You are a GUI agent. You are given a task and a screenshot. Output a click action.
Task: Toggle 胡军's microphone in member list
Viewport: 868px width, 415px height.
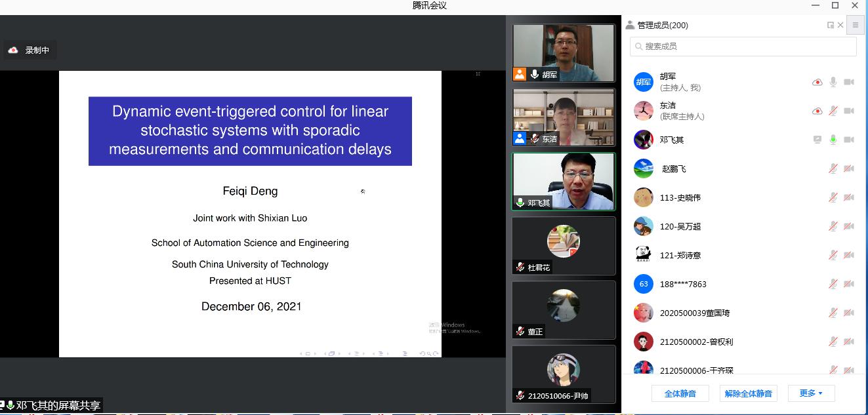pos(833,82)
